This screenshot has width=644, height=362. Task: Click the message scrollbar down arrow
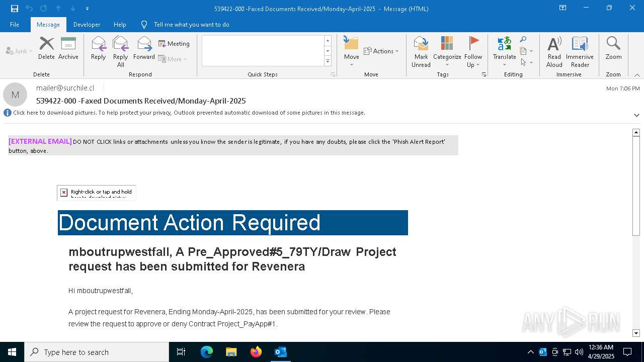click(636, 333)
